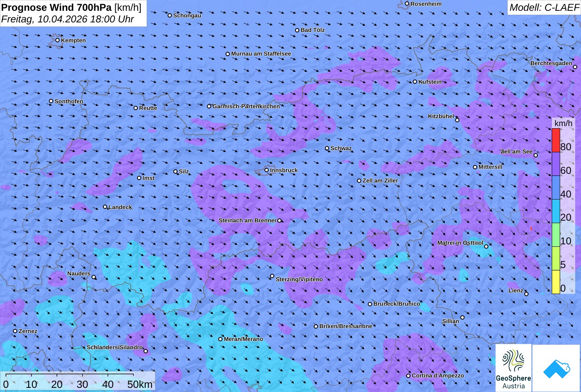Select the Schwaz city label
The image size is (581, 392).
(341, 148)
